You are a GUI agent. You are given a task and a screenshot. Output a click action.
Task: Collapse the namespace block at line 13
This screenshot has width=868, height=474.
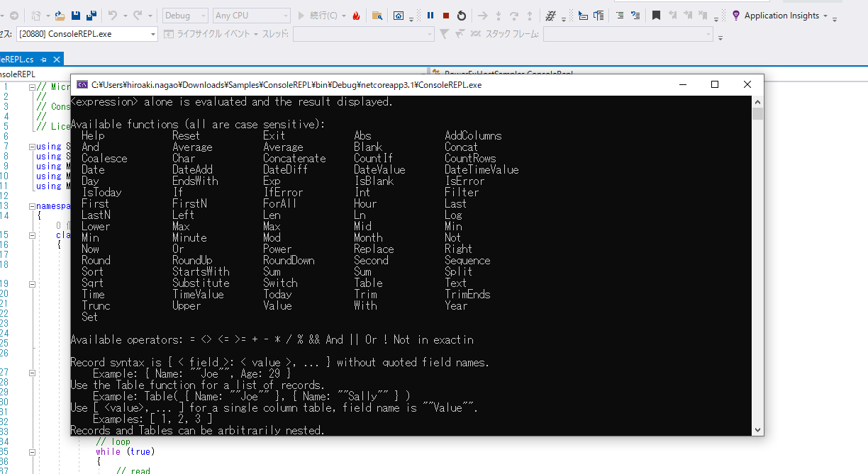tap(31, 206)
